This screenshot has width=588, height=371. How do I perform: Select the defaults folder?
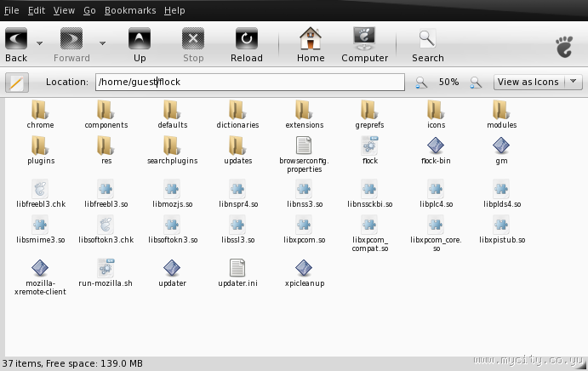pyautogui.click(x=172, y=114)
